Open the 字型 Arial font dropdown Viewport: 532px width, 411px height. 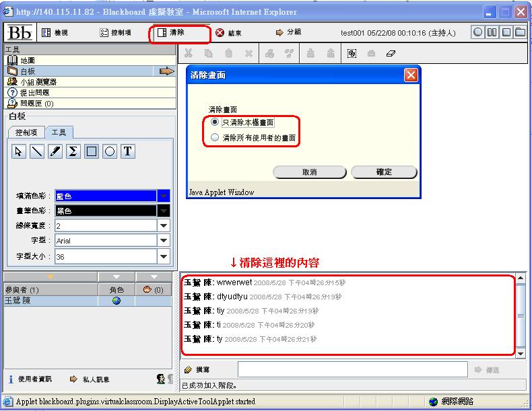coord(164,241)
